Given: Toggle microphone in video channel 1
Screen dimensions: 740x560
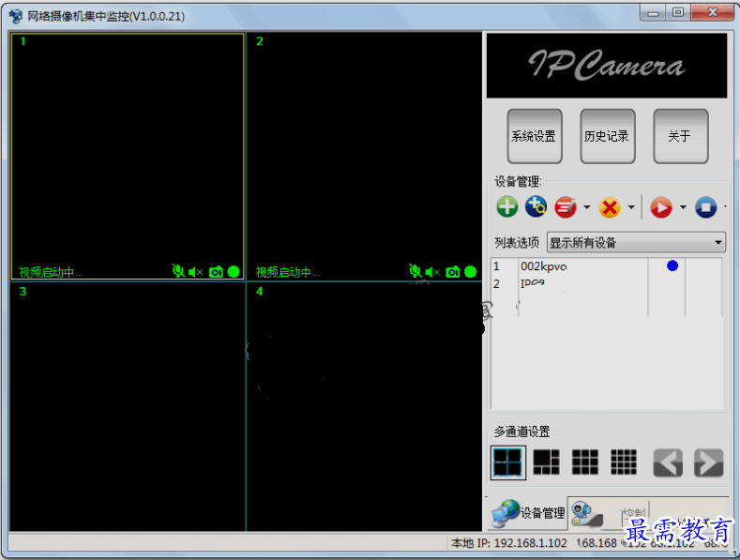Looking at the screenshot, I should [x=178, y=271].
